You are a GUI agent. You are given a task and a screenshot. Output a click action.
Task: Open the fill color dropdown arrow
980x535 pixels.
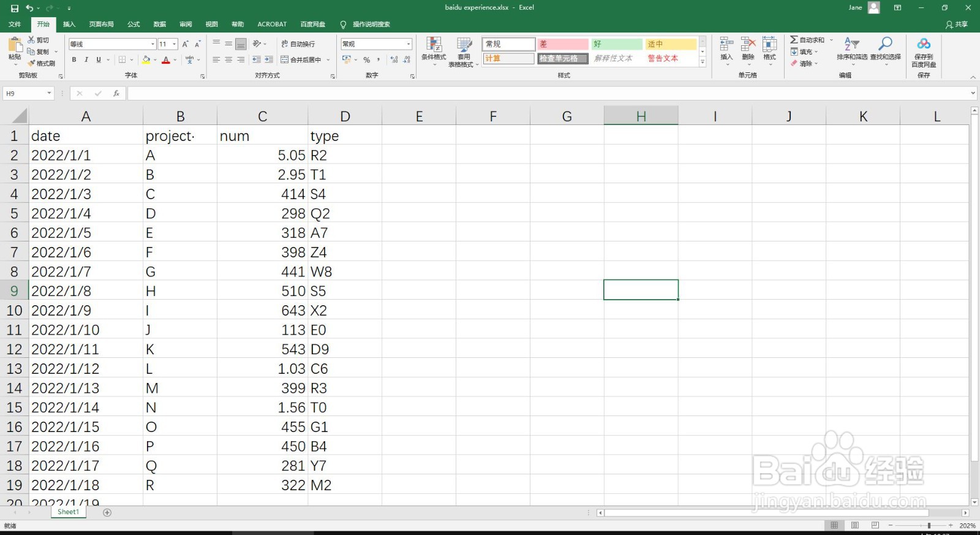pos(155,59)
